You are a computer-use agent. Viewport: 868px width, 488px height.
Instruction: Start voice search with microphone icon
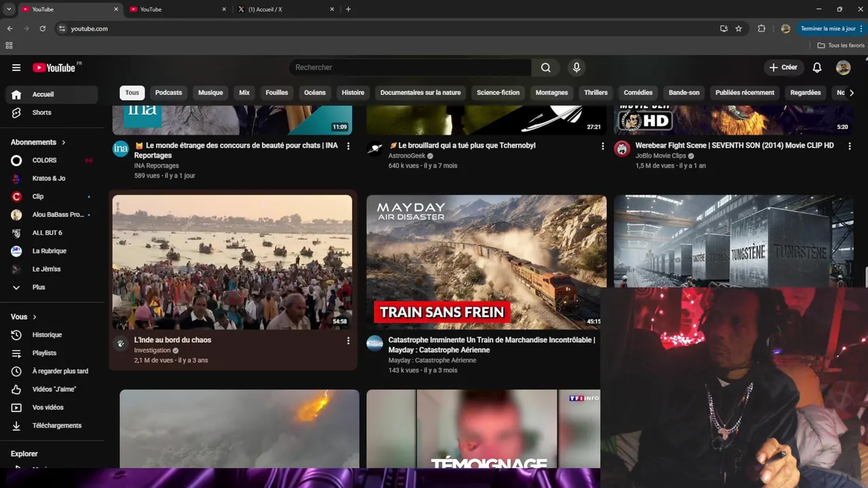pyautogui.click(x=576, y=68)
